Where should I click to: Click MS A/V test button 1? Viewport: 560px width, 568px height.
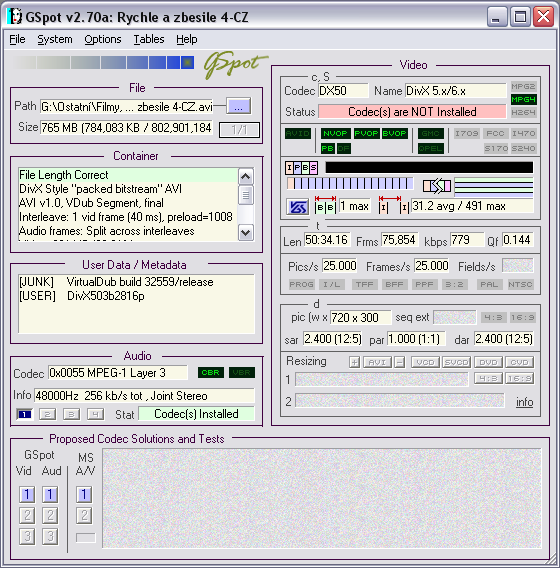coord(84,494)
